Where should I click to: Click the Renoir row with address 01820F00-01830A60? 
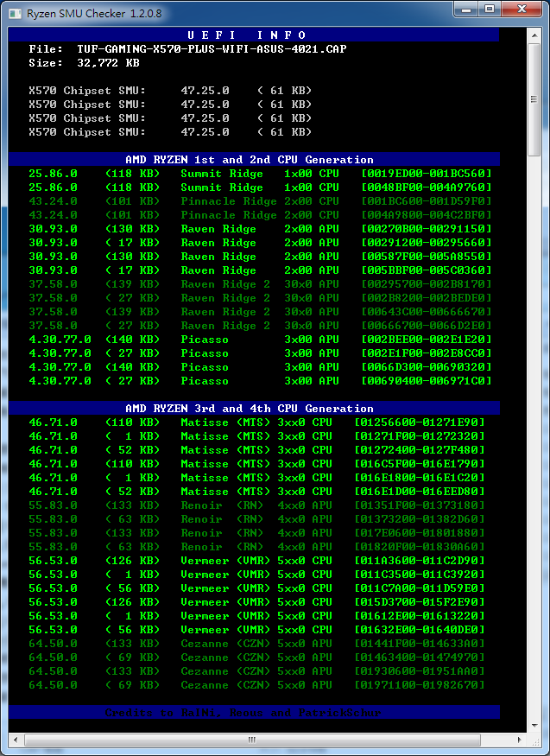click(256, 547)
